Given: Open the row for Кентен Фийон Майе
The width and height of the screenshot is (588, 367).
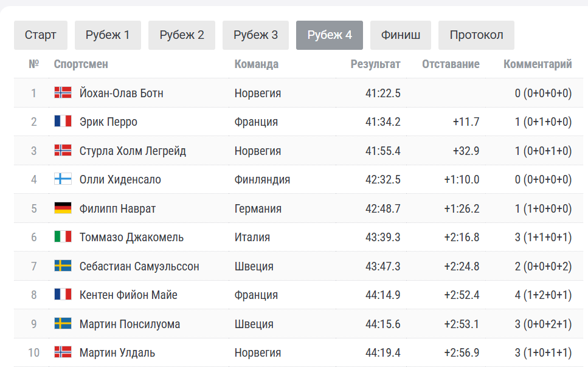Looking at the screenshot, I should [x=182, y=295].
